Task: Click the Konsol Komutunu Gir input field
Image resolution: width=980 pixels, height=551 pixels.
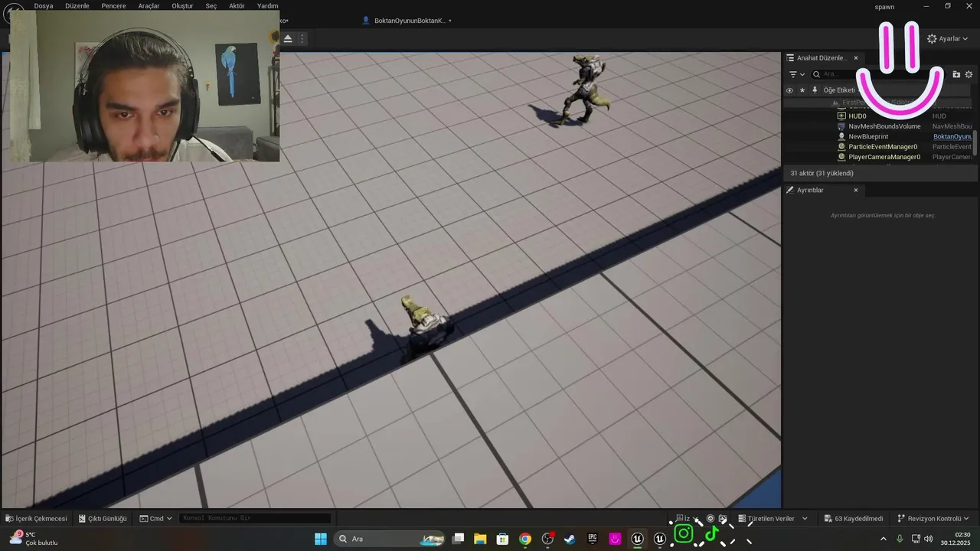Action: pos(256,519)
